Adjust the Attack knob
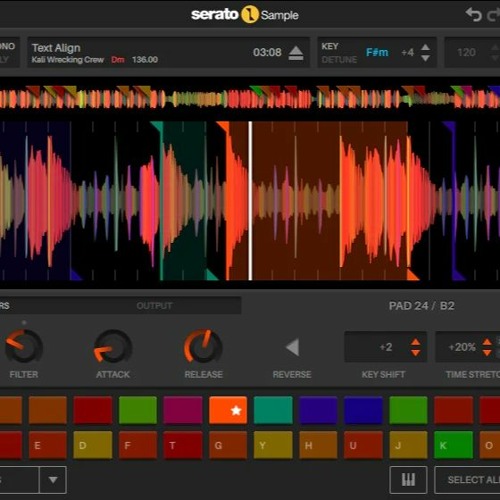This screenshot has width=500, height=500. pyautogui.click(x=113, y=346)
